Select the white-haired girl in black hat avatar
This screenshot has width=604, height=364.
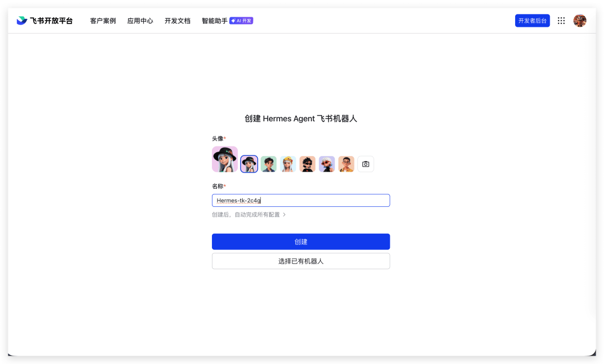(249, 164)
